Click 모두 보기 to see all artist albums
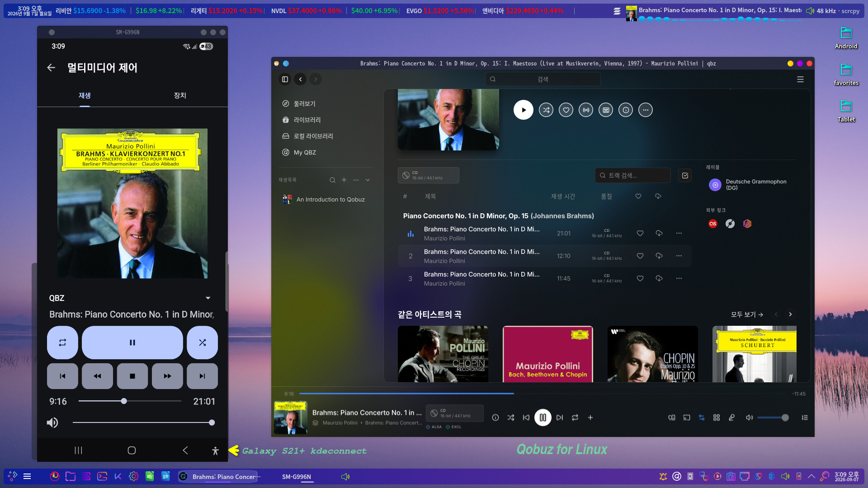Viewport: 868px width, 488px height. pyautogui.click(x=747, y=314)
